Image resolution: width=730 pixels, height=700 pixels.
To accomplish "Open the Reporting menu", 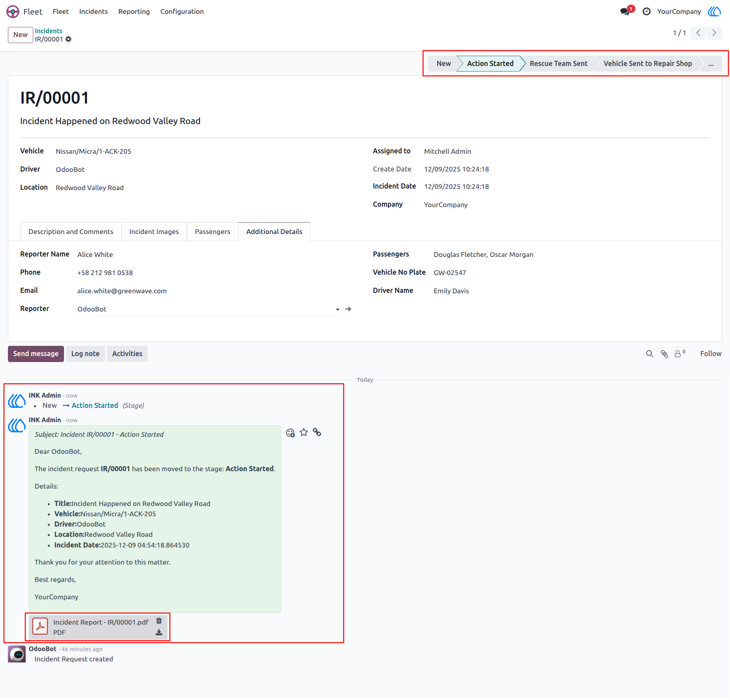I will click(x=134, y=11).
